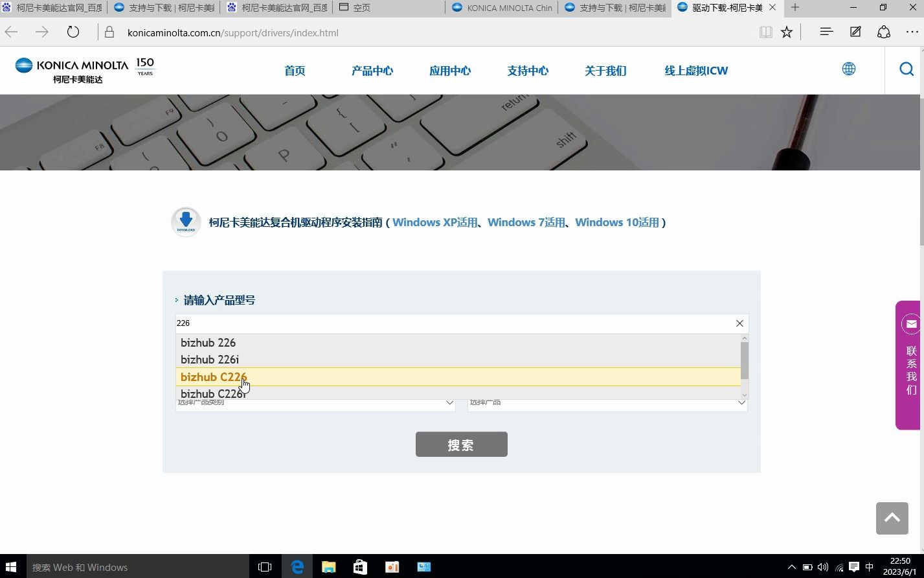
Task: Click the browser forward arrow
Action: tap(42, 32)
